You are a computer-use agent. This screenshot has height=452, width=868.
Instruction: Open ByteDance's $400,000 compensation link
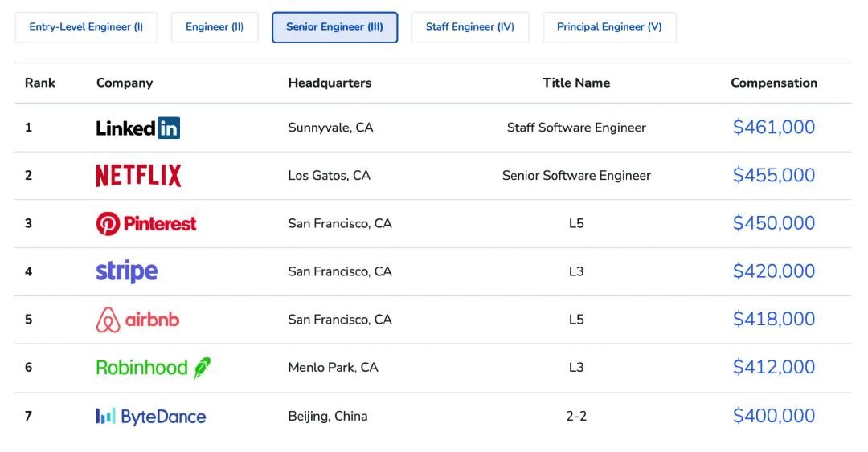(x=773, y=416)
